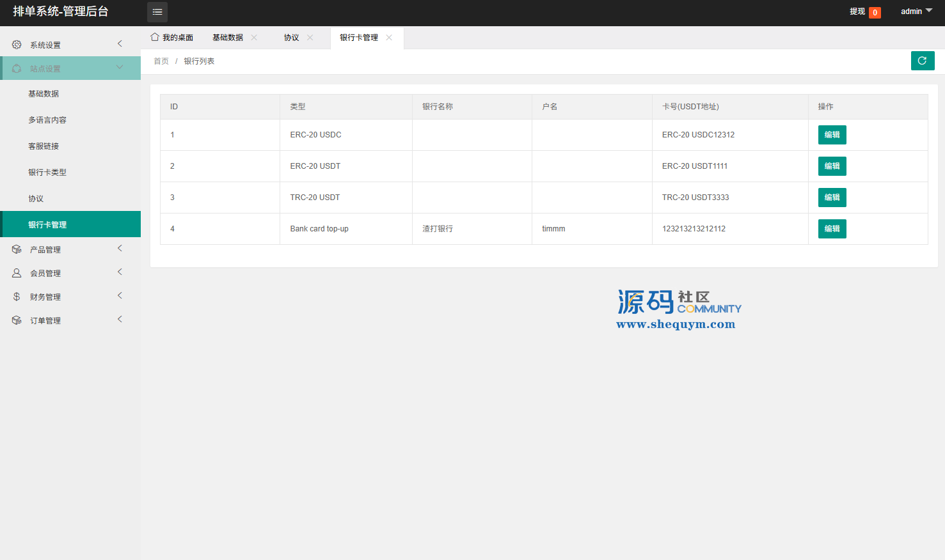Click the 会员管理 user icon
Image resolution: width=945 pixels, height=560 pixels.
click(x=17, y=273)
